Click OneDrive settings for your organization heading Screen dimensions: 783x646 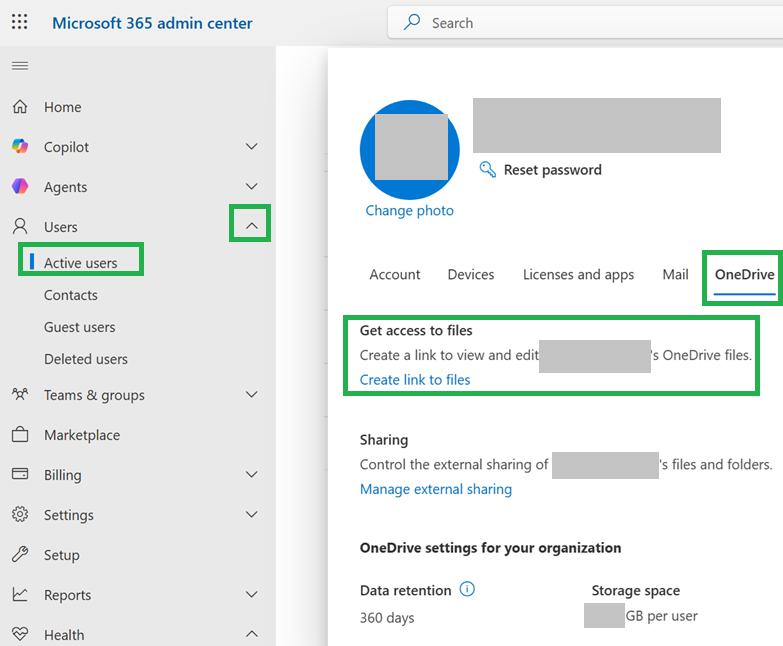tap(490, 548)
